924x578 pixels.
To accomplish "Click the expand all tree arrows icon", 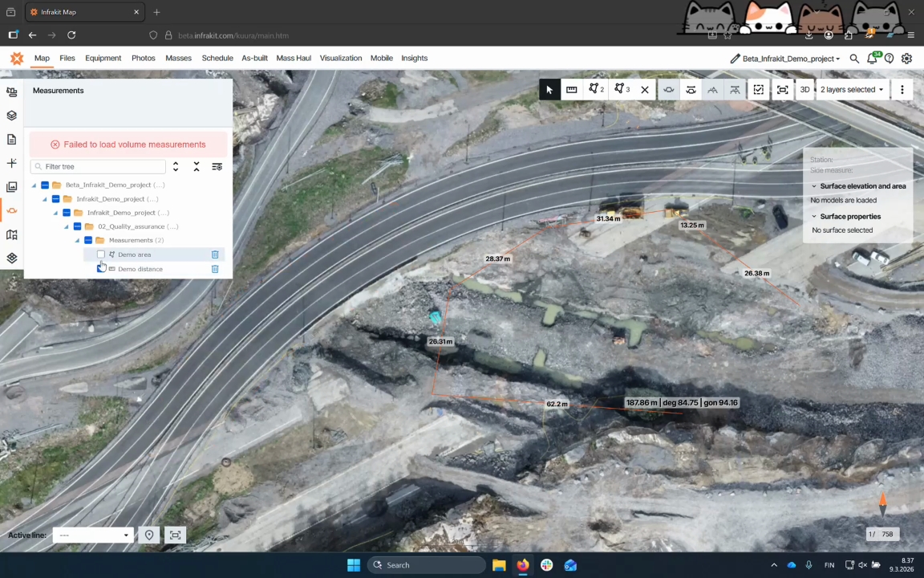I will [176, 166].
